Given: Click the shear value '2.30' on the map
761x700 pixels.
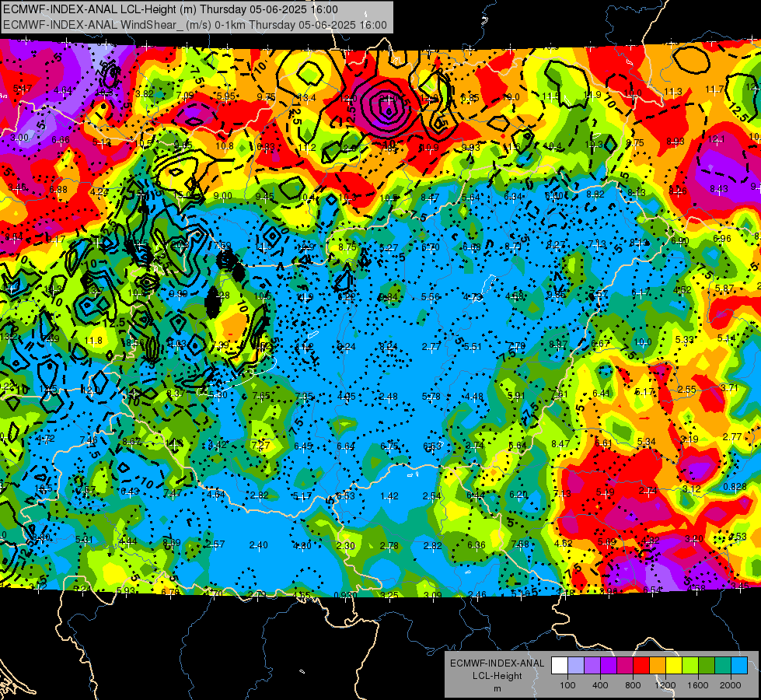Looking at the screenshot, I should tap(346, 545).
